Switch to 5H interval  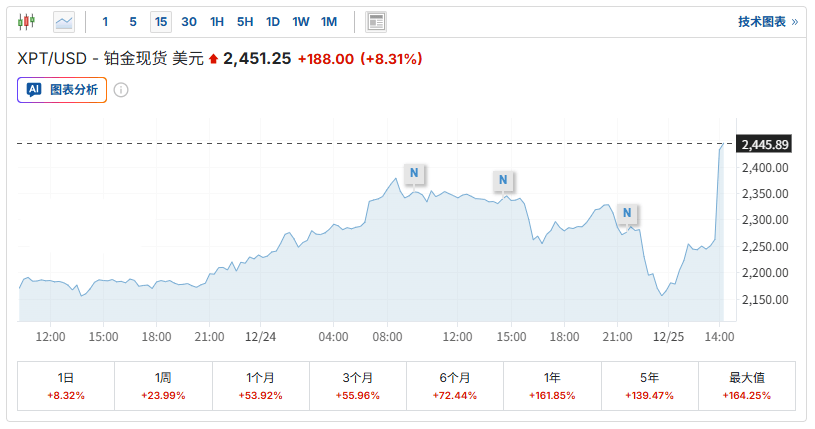click(x=245, y=21)
